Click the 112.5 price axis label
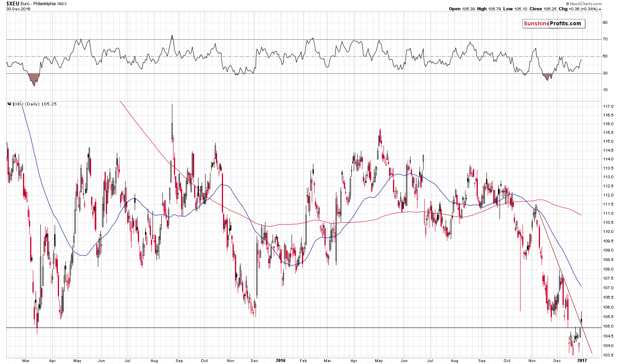The image size is (620, 364). pos(609,186)
